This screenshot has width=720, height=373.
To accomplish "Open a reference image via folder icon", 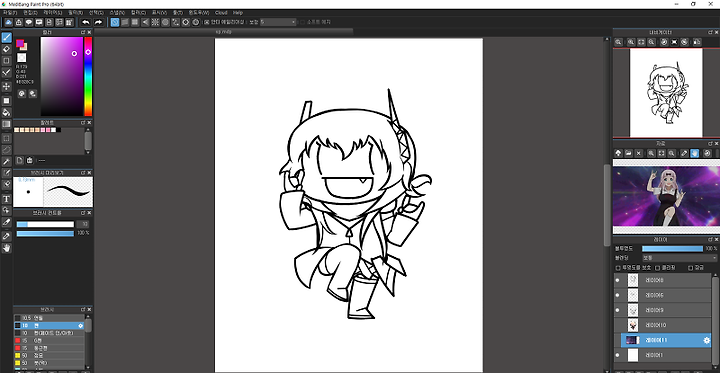I will (x=629, y=153).
